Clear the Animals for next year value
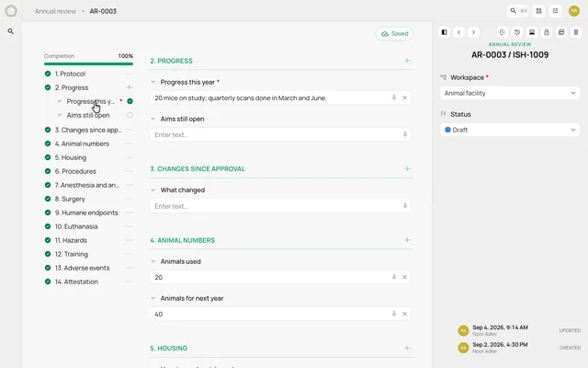Viewport: 588px width, 368px height. [x=404, y=314]
